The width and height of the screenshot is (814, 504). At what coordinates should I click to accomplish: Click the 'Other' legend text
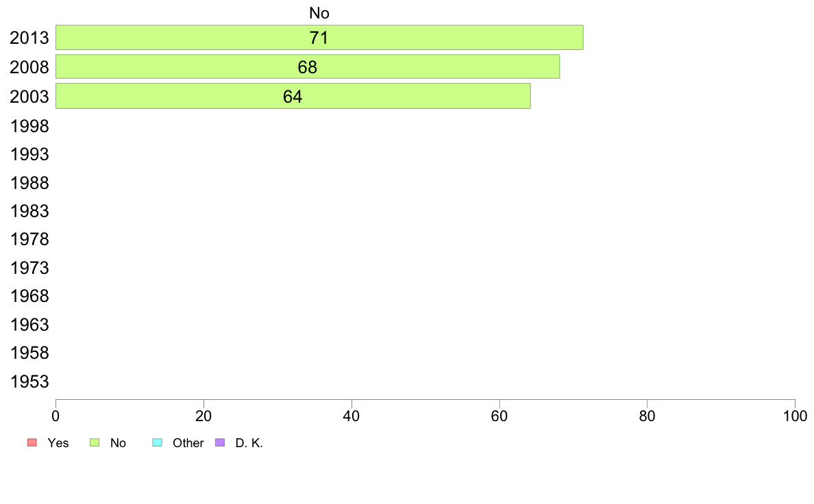tap(188, 443)
